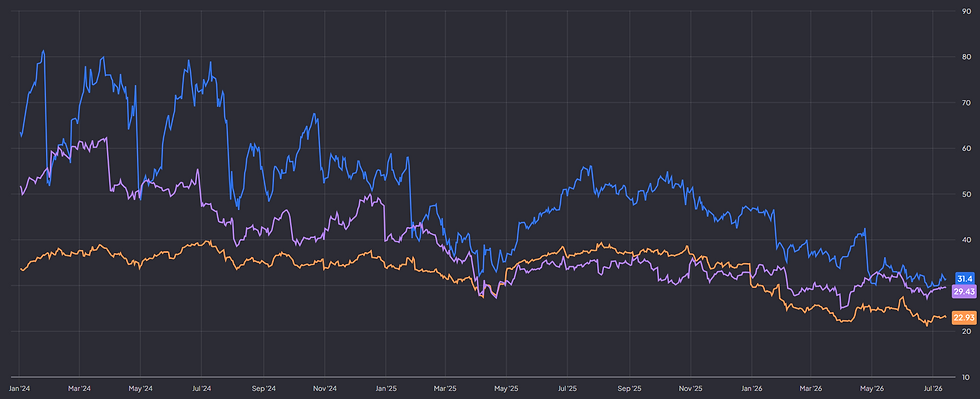Select the Mar '26 date label
Viewport: 980px width, 399px height.
pos(810,388)
